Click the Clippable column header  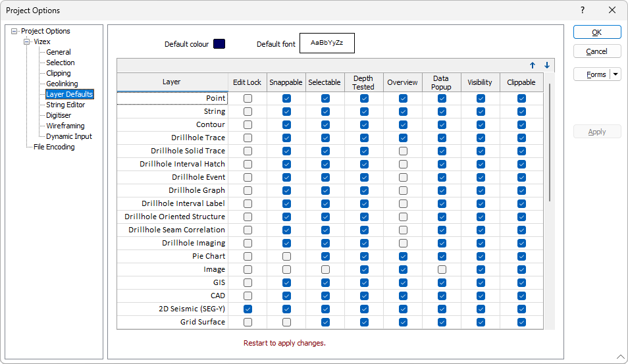coord(521,82)
